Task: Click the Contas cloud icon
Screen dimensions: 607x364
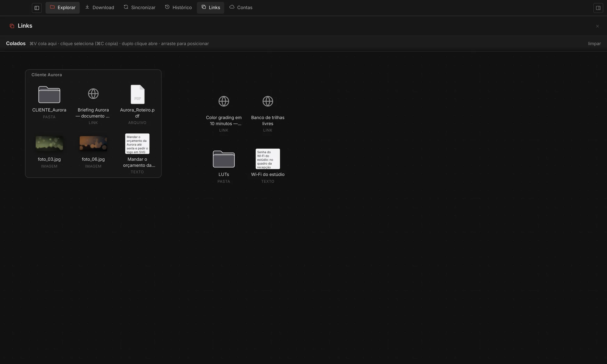Action: pyautogui.click(x=232, y=7)
